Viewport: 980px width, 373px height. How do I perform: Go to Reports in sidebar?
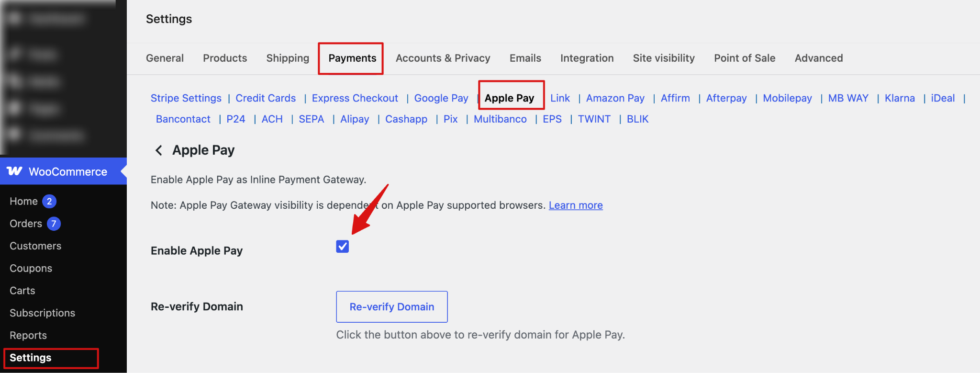tap(28, 336)
